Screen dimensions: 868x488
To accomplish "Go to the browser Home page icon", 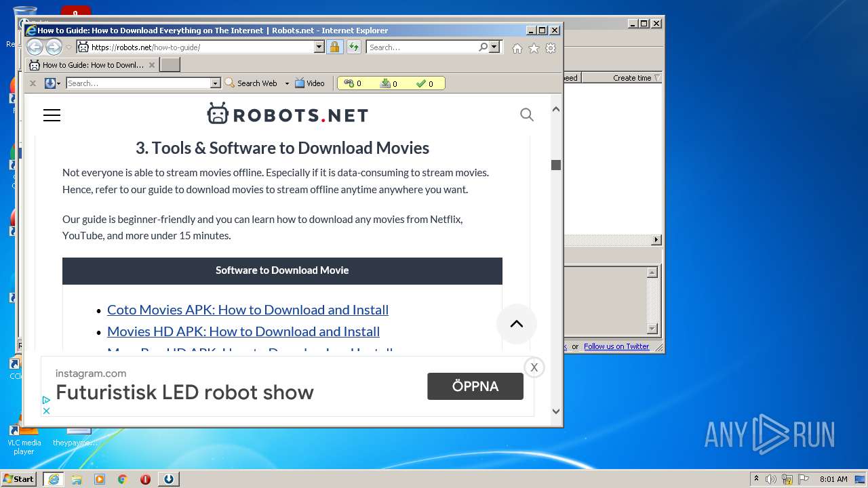I will click(517, 48).
